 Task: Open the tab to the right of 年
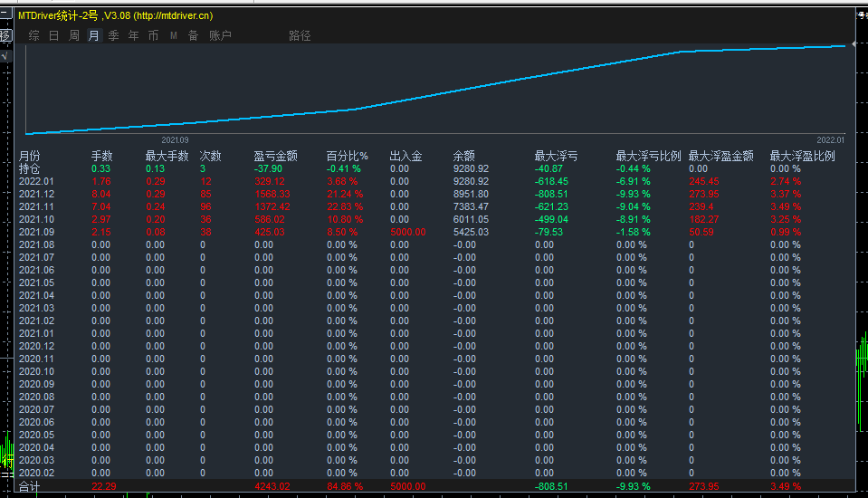coord(153,35)
